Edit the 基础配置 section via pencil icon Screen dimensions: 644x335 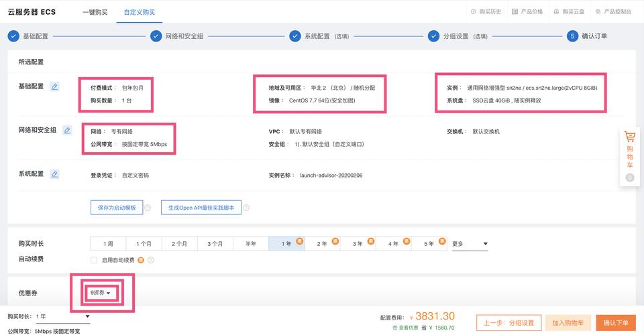[x=54, y=86]
